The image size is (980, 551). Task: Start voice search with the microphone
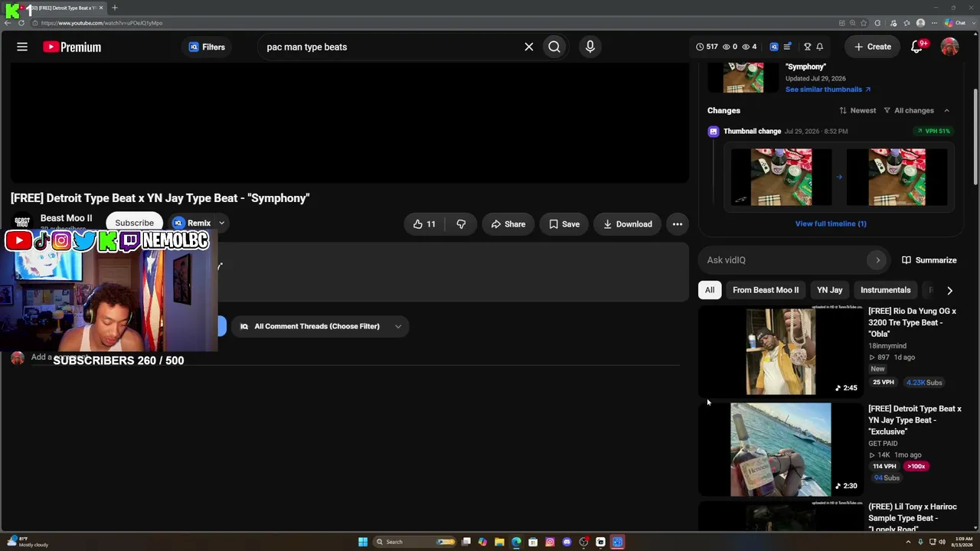(590, 47)
